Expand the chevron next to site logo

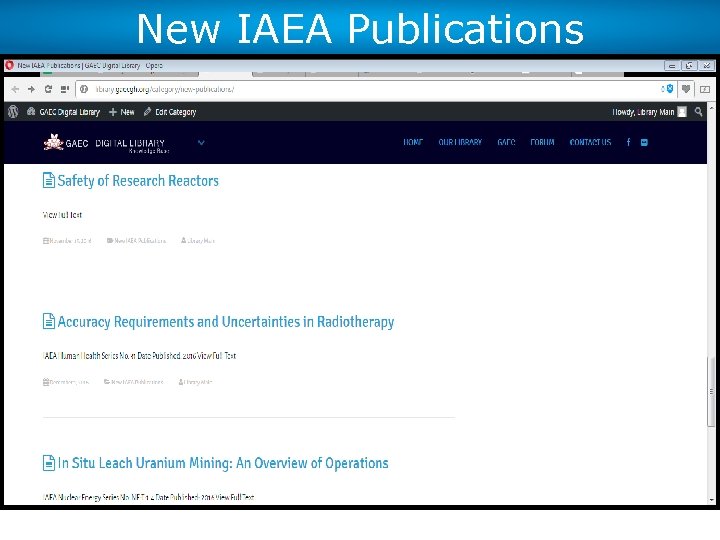(201, 143)
